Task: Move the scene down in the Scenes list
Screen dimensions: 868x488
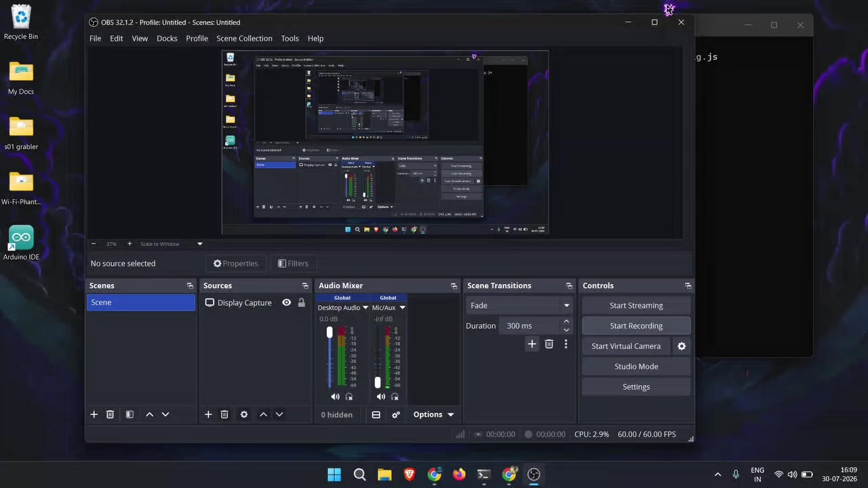Action: tap(165, 415)
